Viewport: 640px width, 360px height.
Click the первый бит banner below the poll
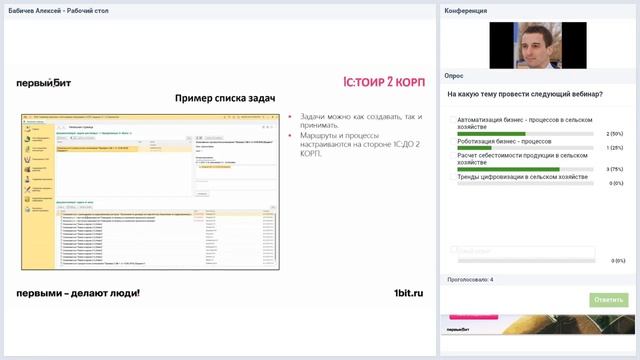tap(538, 324)
